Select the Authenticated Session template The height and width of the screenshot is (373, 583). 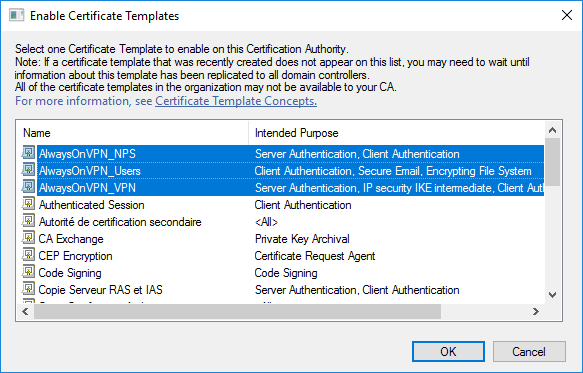(91, 205)
